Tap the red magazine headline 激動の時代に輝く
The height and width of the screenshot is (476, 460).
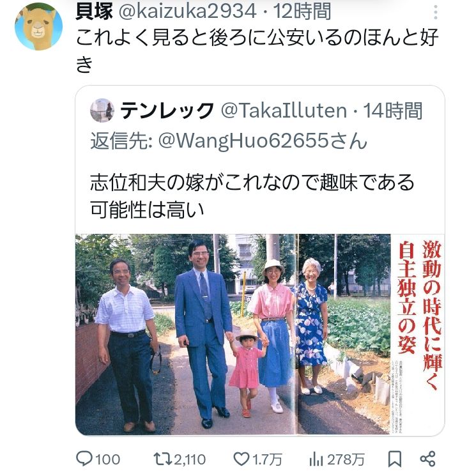[x=432, y=316]
